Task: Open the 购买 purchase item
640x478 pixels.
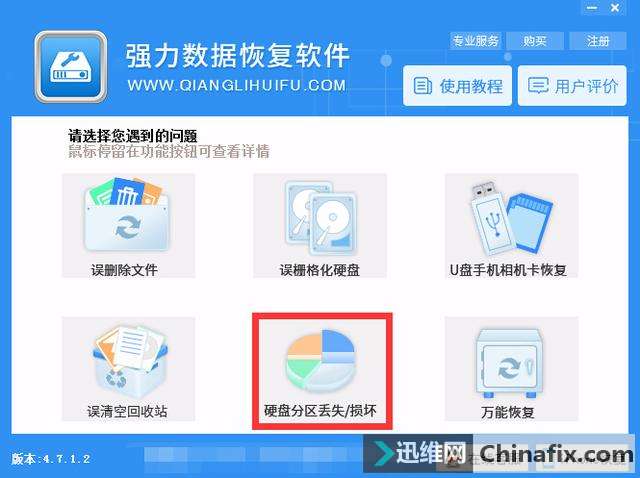Action: tap(535, 41)
